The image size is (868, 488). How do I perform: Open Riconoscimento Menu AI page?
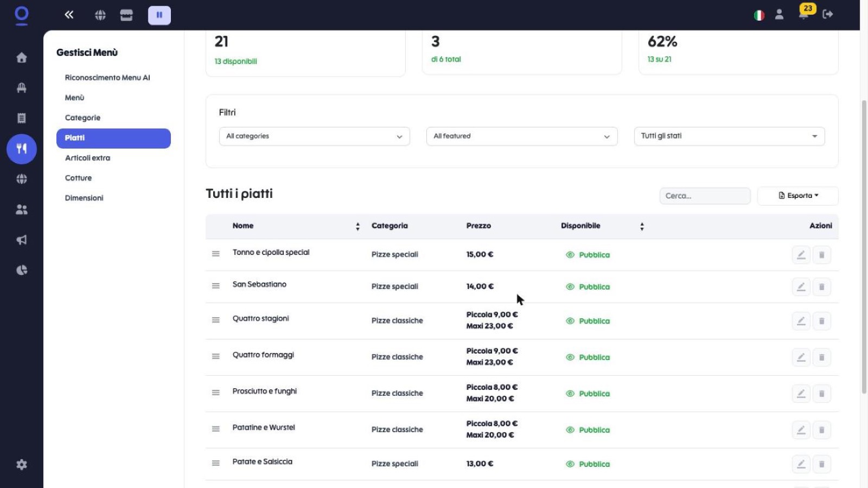(x=107, y=78)
